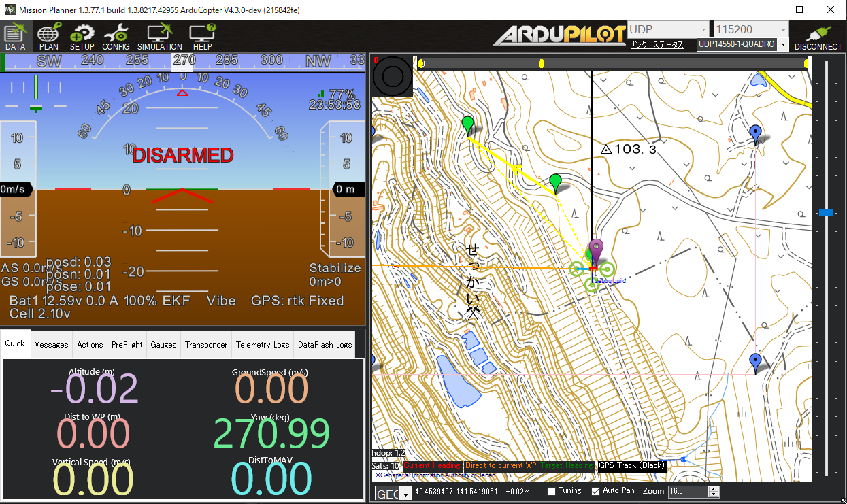Image resolution: width=847 pixels, height=504 pixels.
Task: Click the Direct to current WP legend label
Action: pos(502,466)
